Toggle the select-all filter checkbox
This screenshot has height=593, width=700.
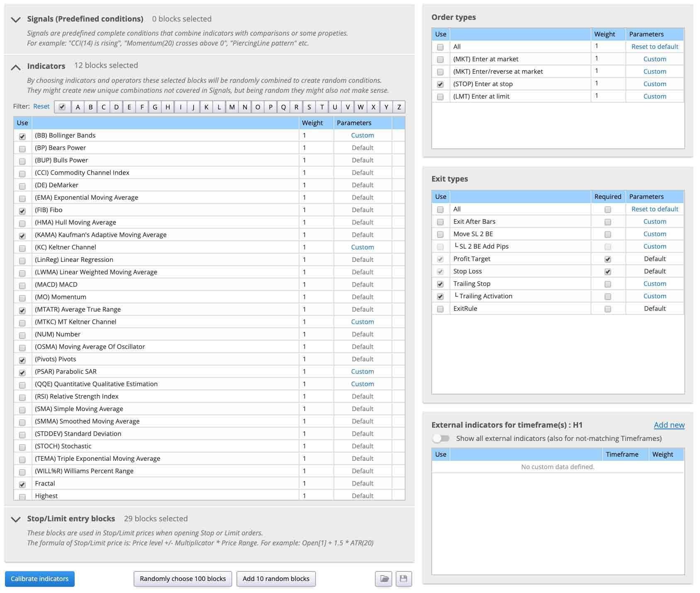pos(62,107)
